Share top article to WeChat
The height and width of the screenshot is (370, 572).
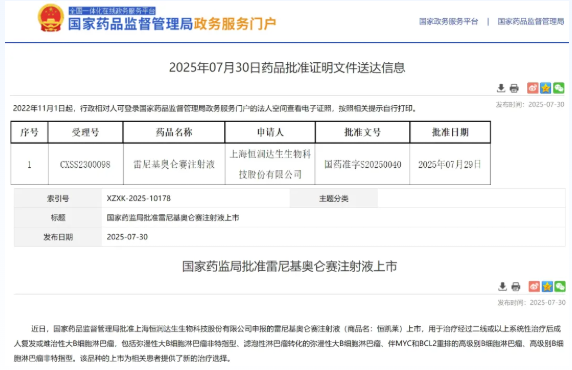tap(559, 88)
